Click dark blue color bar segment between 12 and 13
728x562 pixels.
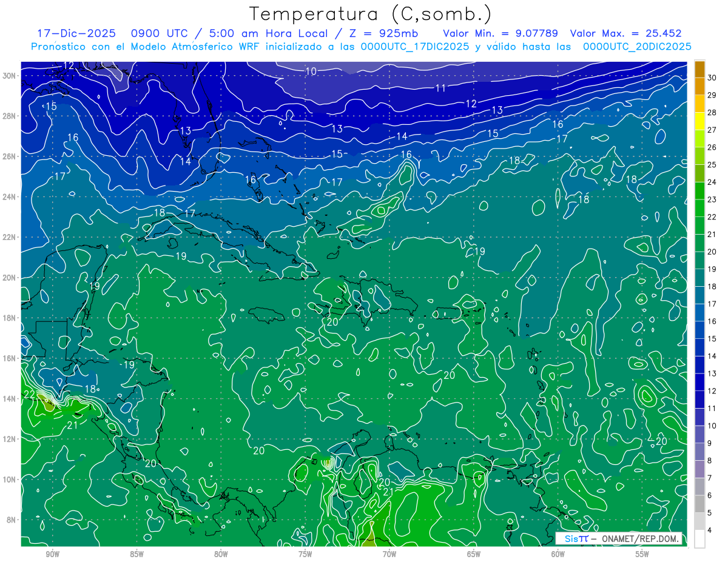(x=699, y=383)
